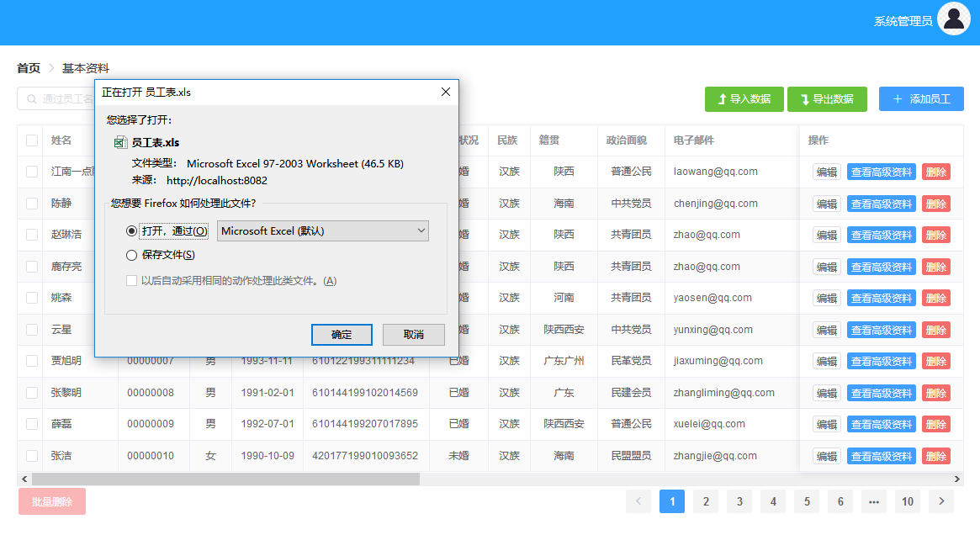Viewport: 980px width, 535px height.
Task: Go to page 2
Action: tap(706, 501)
